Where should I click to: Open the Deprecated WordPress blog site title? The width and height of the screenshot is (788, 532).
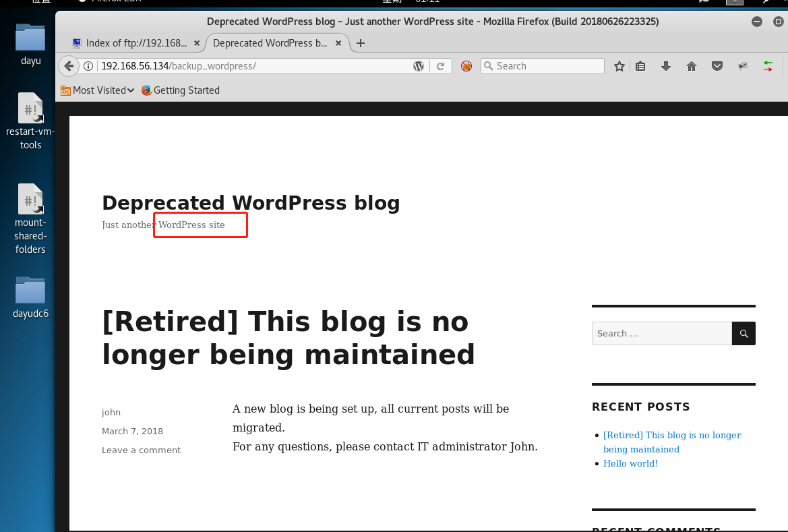tap(251, 203)
